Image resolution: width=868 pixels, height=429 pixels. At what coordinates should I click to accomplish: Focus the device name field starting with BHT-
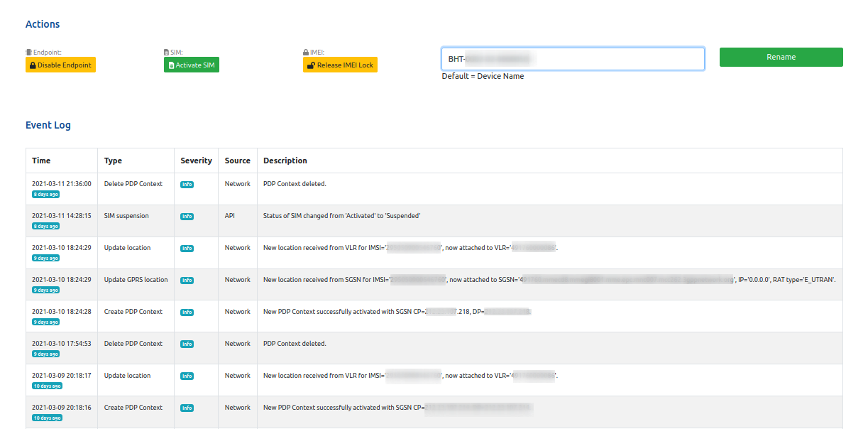click(573, 59)
